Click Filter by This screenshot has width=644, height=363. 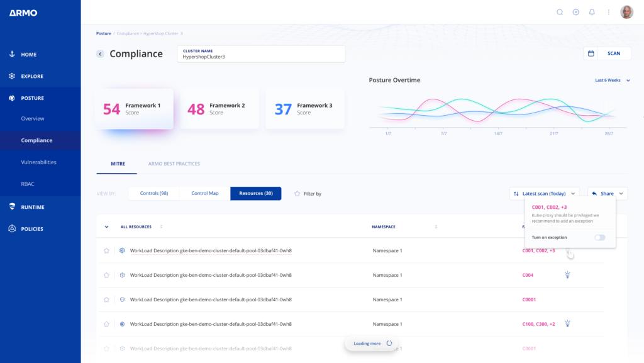(312, 193)
